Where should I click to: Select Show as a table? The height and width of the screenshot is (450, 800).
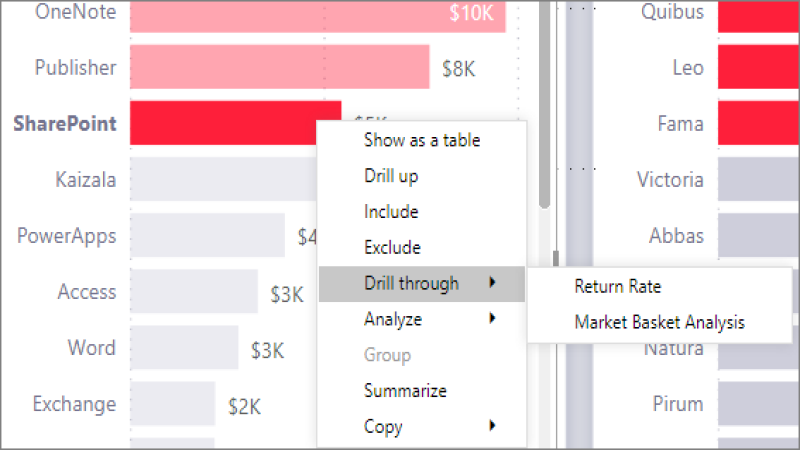(421, 140)
